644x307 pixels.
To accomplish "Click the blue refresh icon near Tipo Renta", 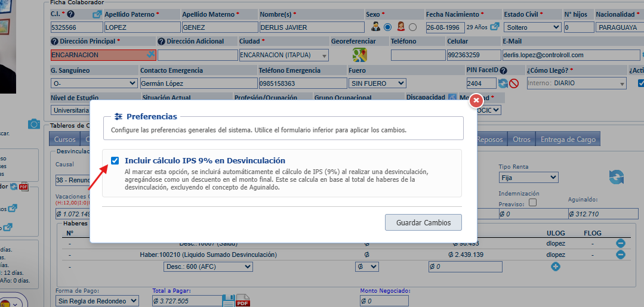I will [x=616, y=177].
